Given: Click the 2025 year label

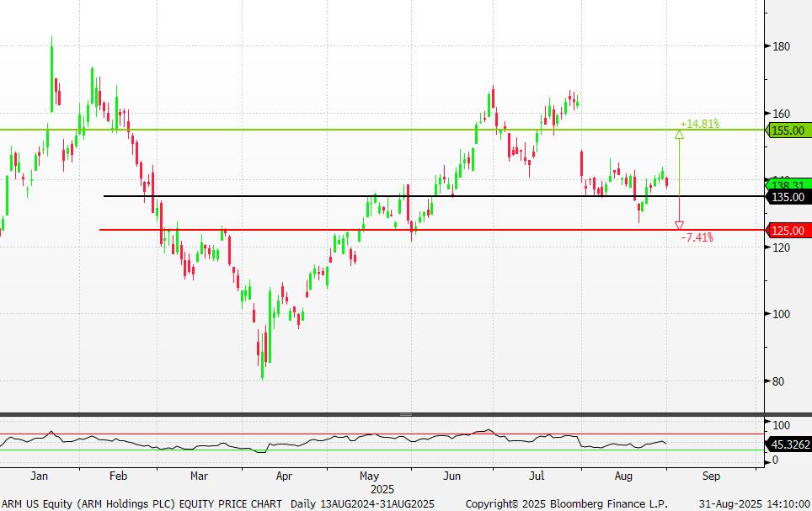Looking at the screenshot, I should click(382, 489).
